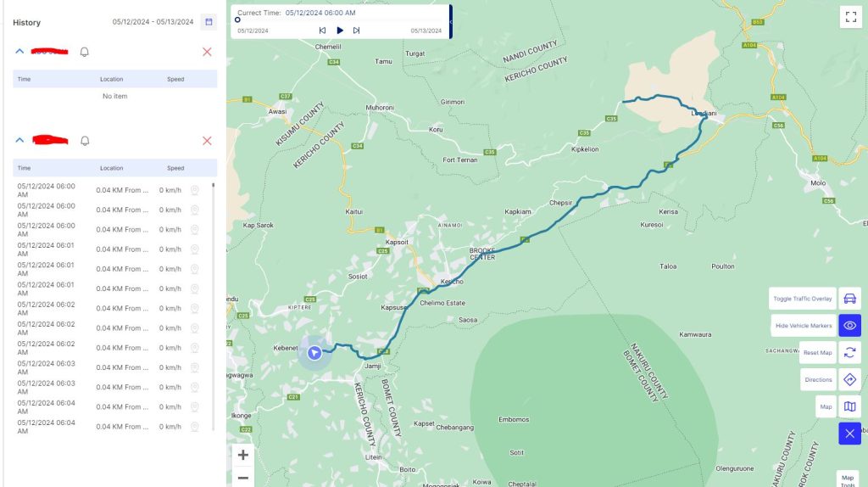Start playback of the route history
This screenshot has width=868, height=487.
tap(340, 31)
